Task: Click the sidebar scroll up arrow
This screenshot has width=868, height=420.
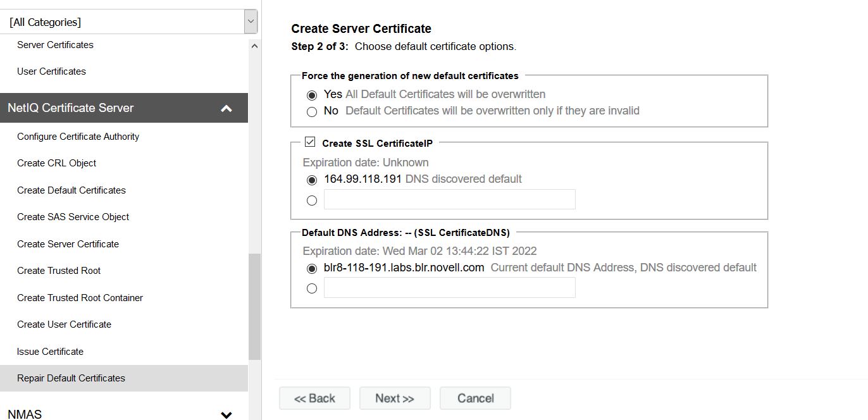Action: point(254,46)
